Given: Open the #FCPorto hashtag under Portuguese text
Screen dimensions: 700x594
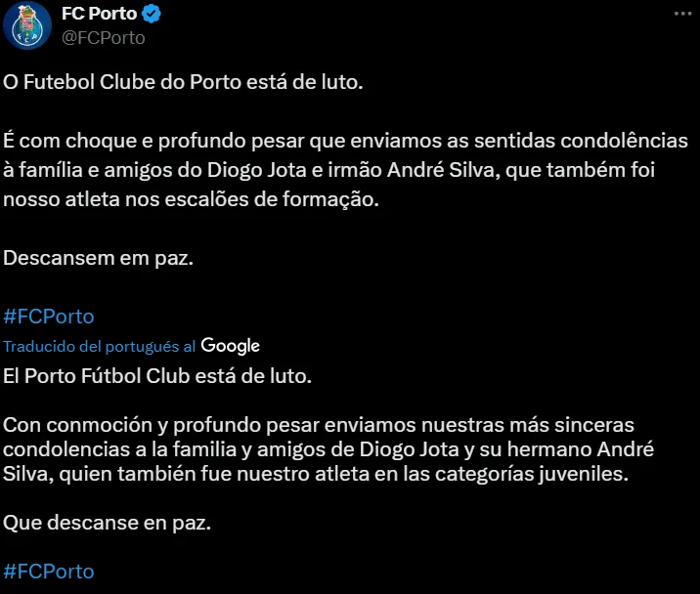Looking at the screenshot, I should click(x=49, y=317).
